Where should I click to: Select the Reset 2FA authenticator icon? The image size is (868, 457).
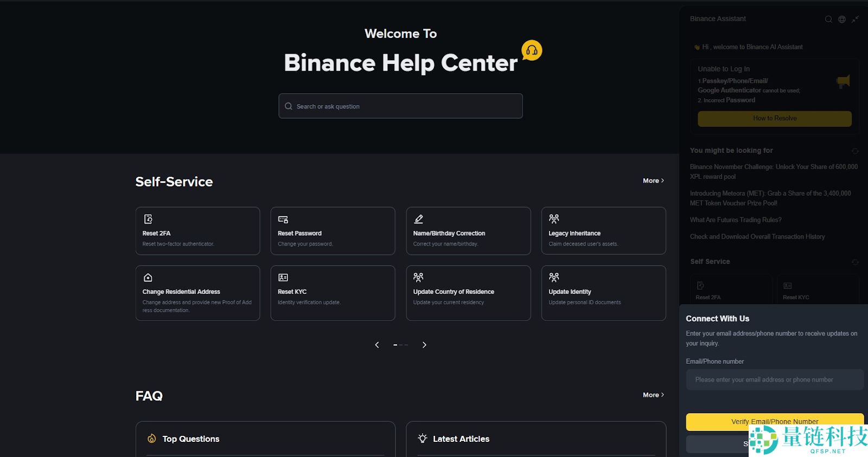click(148, 219)
